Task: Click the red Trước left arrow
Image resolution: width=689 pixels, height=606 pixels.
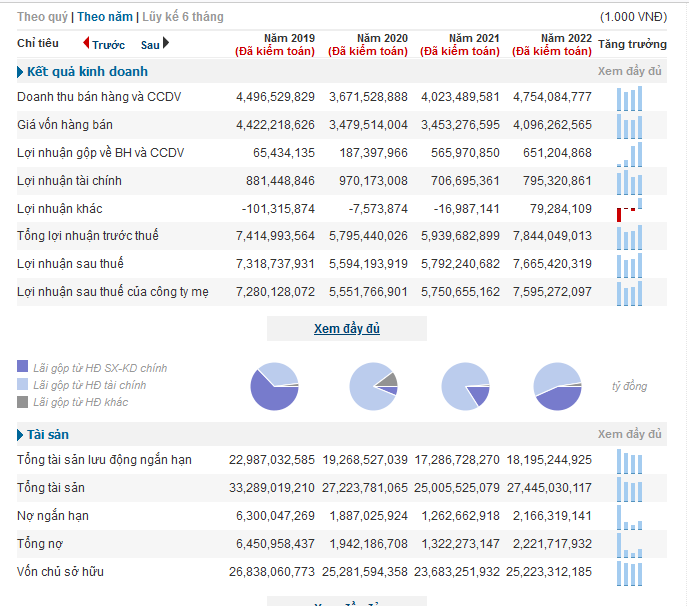Action: tap(86, 43)
